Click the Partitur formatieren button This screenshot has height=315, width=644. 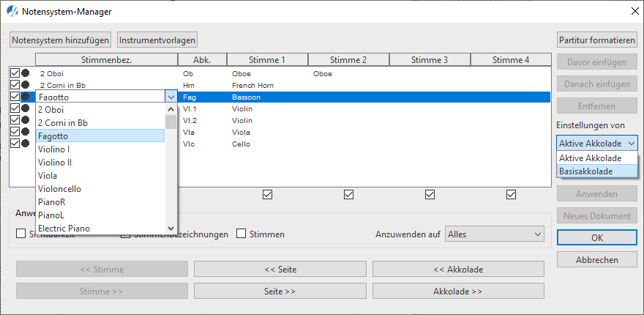tap(596, 40)
